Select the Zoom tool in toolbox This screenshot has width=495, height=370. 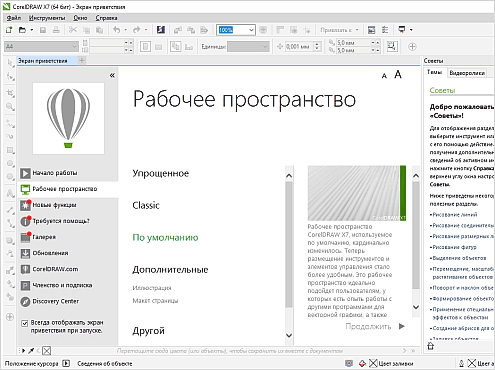10,106
